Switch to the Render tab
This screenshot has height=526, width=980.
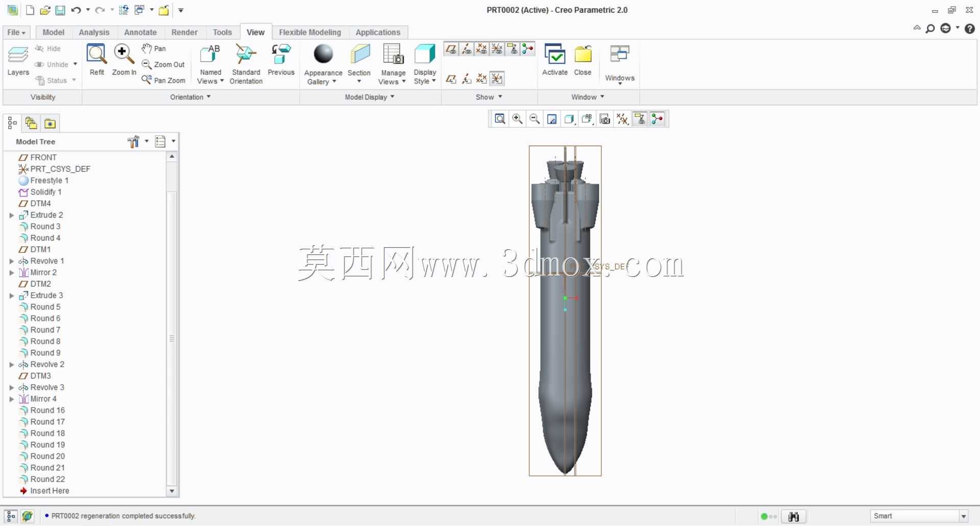coord(184,32)
